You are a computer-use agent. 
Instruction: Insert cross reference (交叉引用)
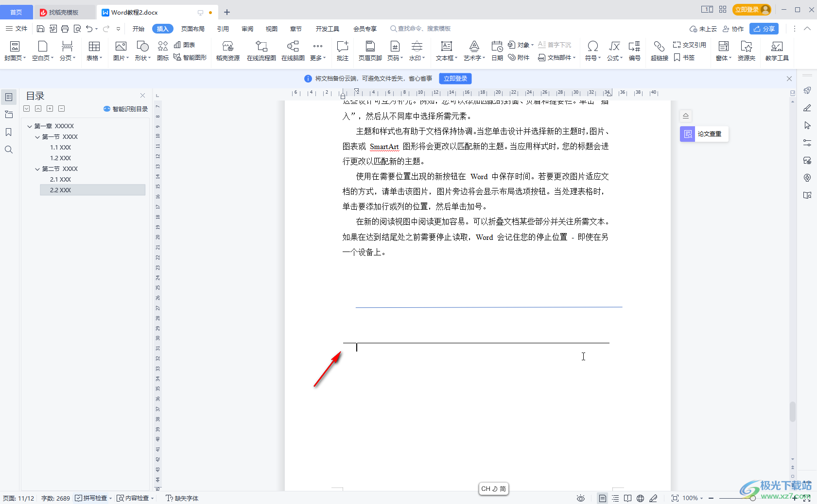(x=690, y=45)
